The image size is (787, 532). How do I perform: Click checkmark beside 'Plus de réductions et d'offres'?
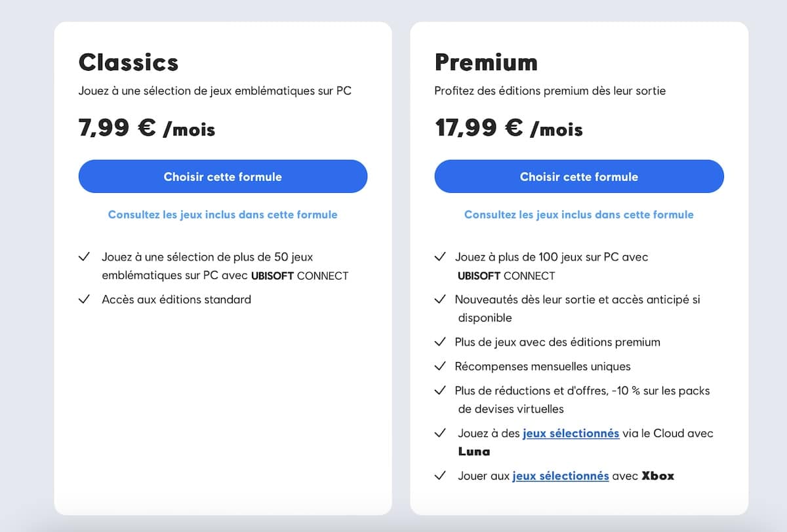440,390
